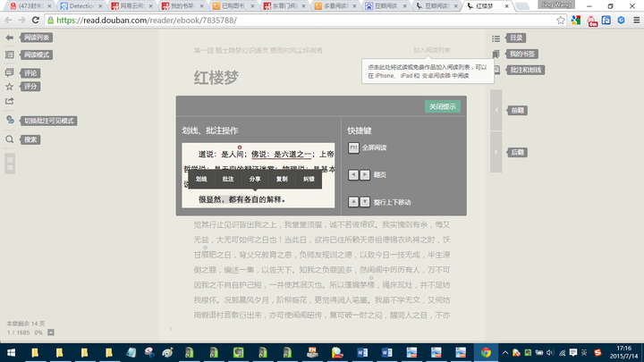The height and width of the screenshot is (362, 644).
Task: Click the Google Translate extension icon
Action: (x=576, y=20)
